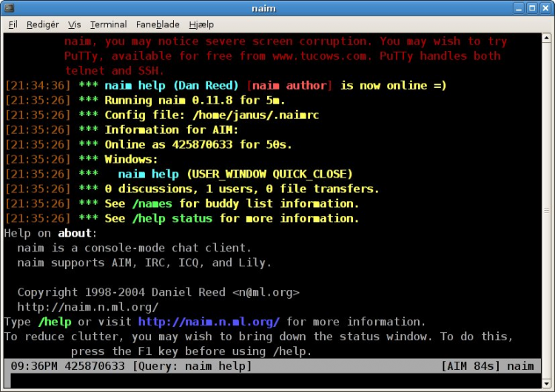Click the Config file path /home/janus/.naimrc
Viewport: 555px width, 392px height.
tap(255, 115)
